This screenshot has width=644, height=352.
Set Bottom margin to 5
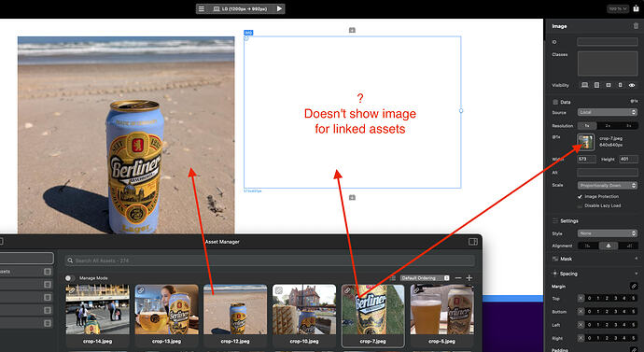634,312
